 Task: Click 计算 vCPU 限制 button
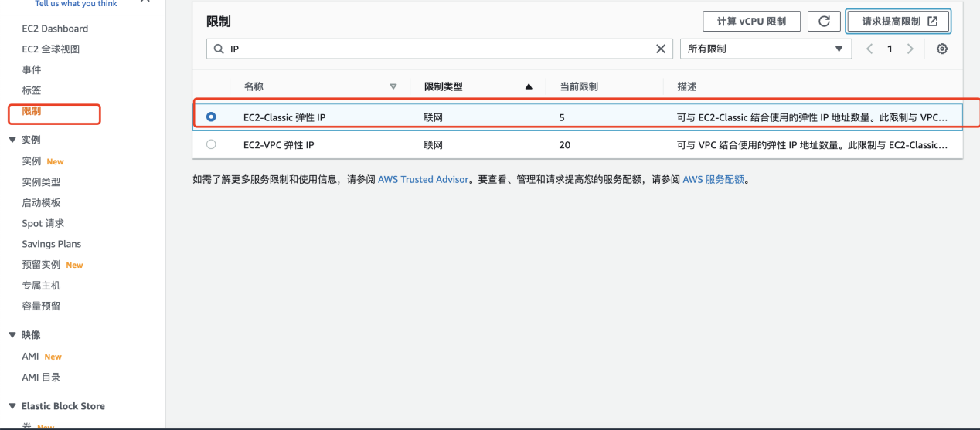[751, 22]
